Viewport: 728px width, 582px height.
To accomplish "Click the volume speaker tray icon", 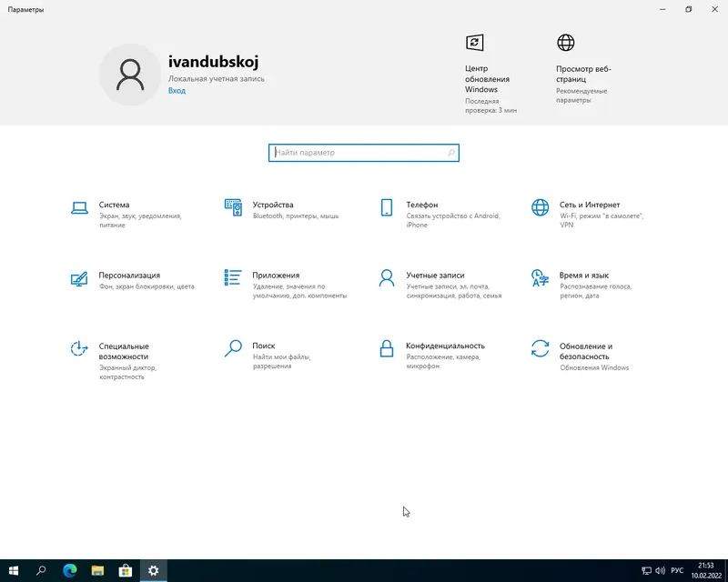I will coord(661,571).
